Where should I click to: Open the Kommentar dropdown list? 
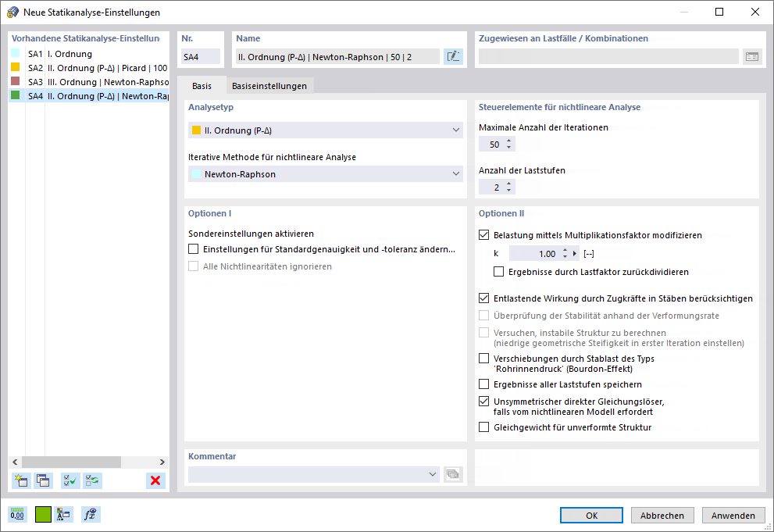(x=433, y=474)
